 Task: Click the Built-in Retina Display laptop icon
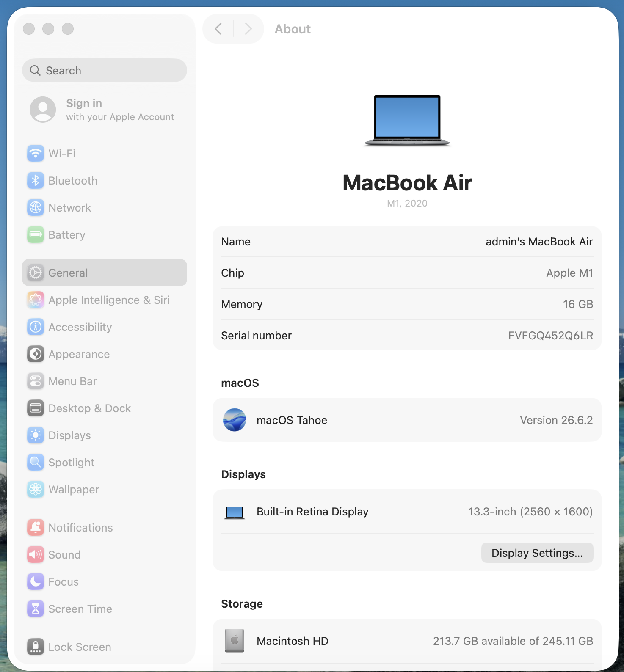[x=235, y=512]
